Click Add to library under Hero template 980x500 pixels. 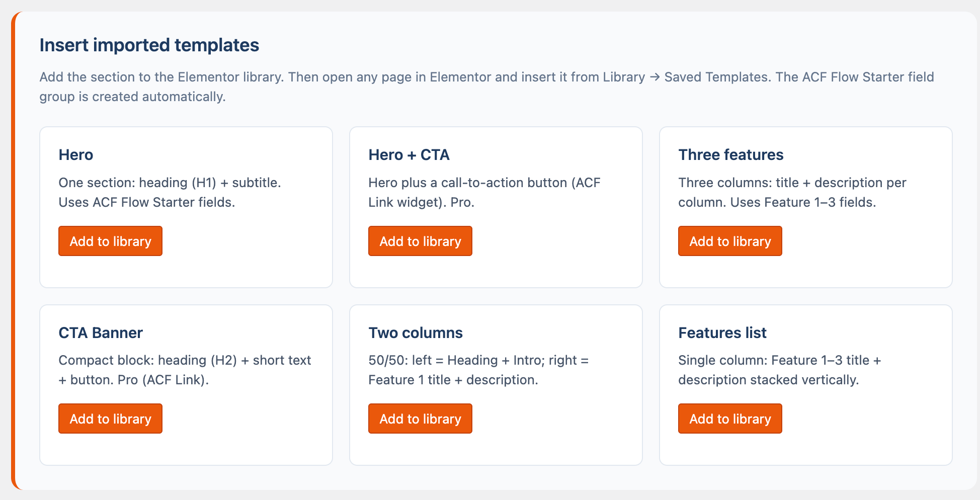tap(110, 241)
